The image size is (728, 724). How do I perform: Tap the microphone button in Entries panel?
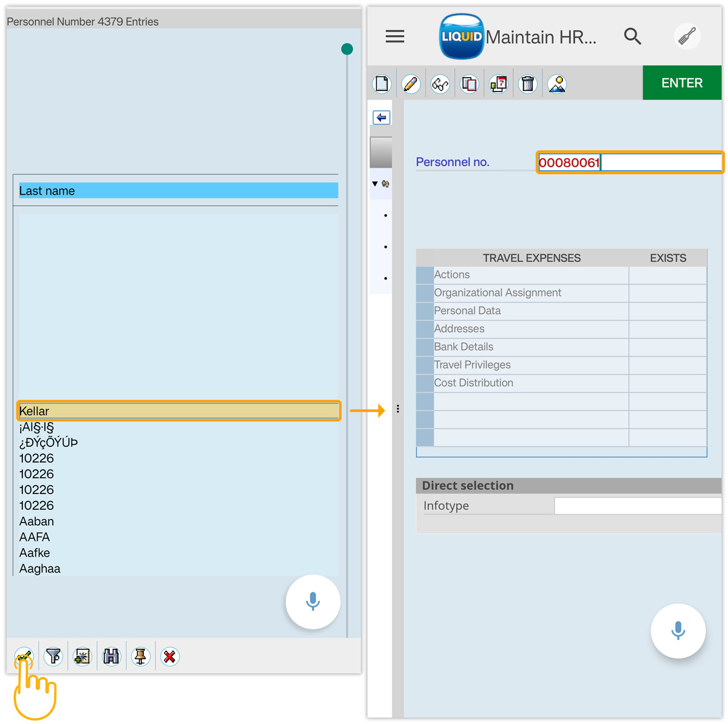point(313,602)
